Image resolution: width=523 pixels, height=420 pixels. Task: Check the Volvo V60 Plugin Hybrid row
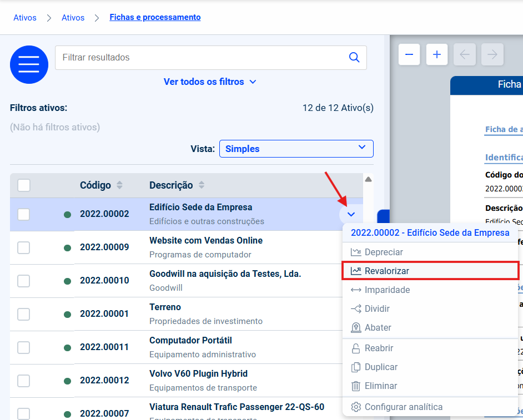24,381
